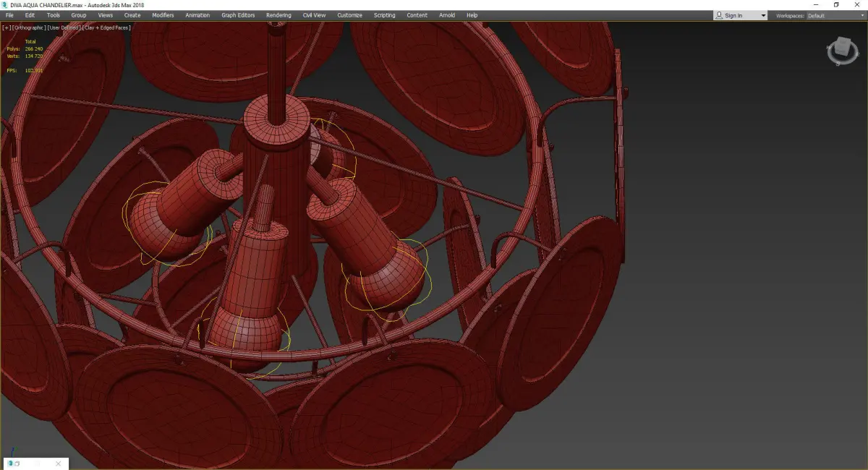This screenshot has width=868, height=470.
Task: Close the floating mini window at bottom left
Action: coord(58,463)
